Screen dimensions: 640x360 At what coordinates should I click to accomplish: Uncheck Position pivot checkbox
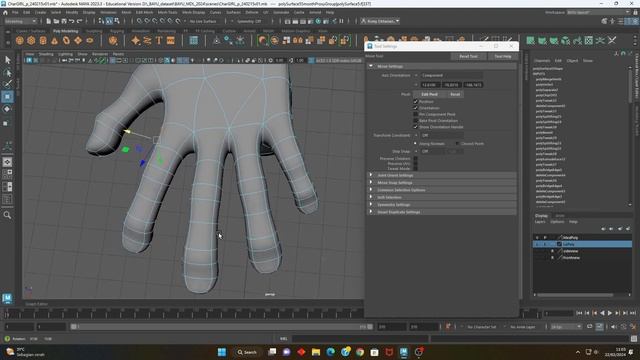(x=416, y=102)
